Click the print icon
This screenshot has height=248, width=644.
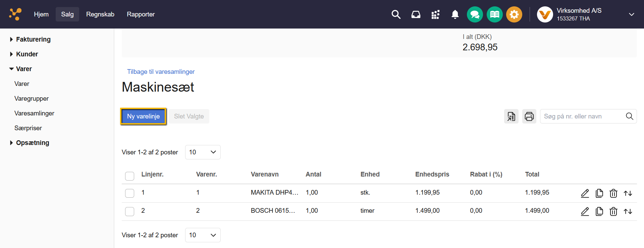tap(529, 116)
